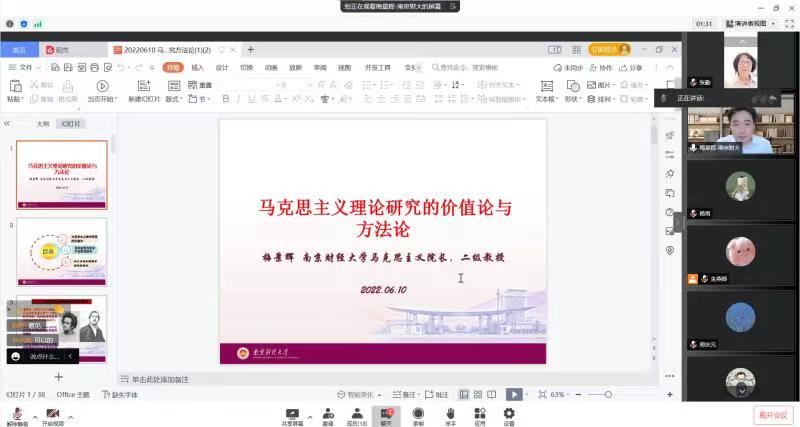Screen dimensions: 800x427
Task: Select slide 2 thumbnail in slide panel
Action: 61,253
